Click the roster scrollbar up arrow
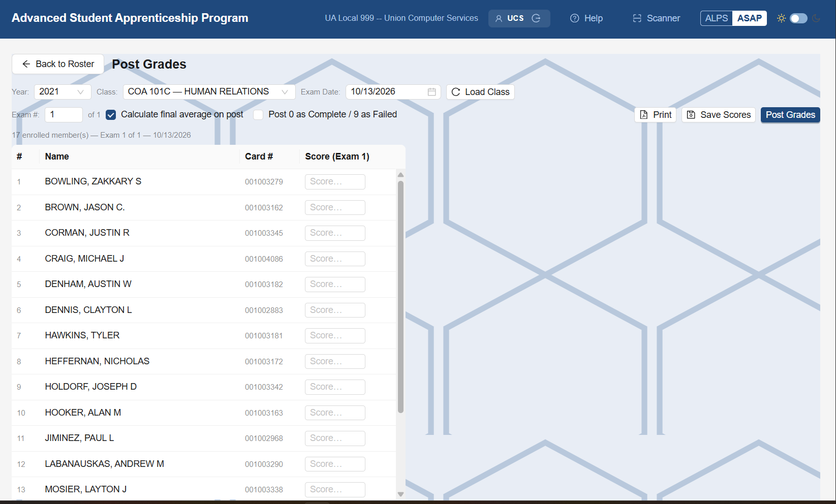This screenshot has width=836, height=504. pos(400,175)
